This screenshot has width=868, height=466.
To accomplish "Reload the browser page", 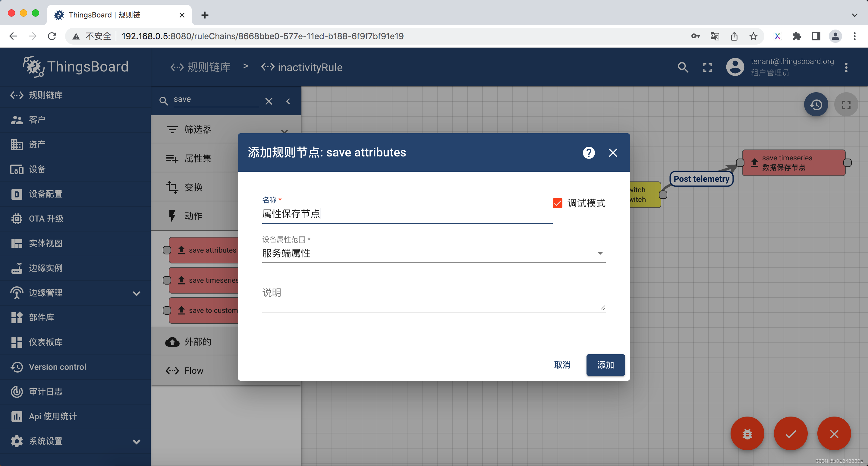I will tap(52, 36).
